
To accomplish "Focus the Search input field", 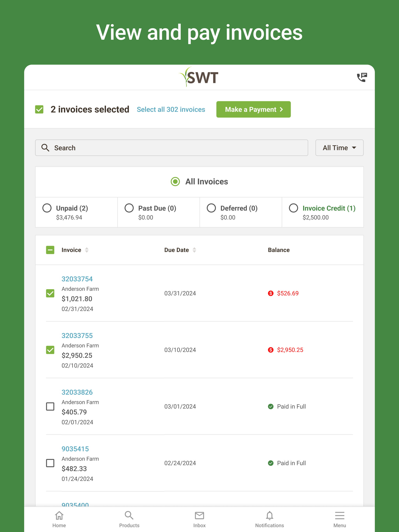I will coord(172,148).
